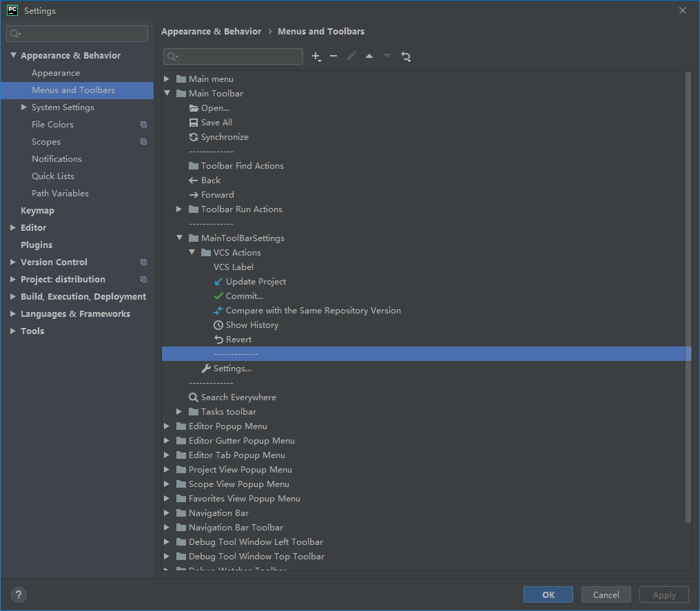700x611 pixels.
Task: Click the OK button
Action: pyautogui.click(x=548, y=594)
